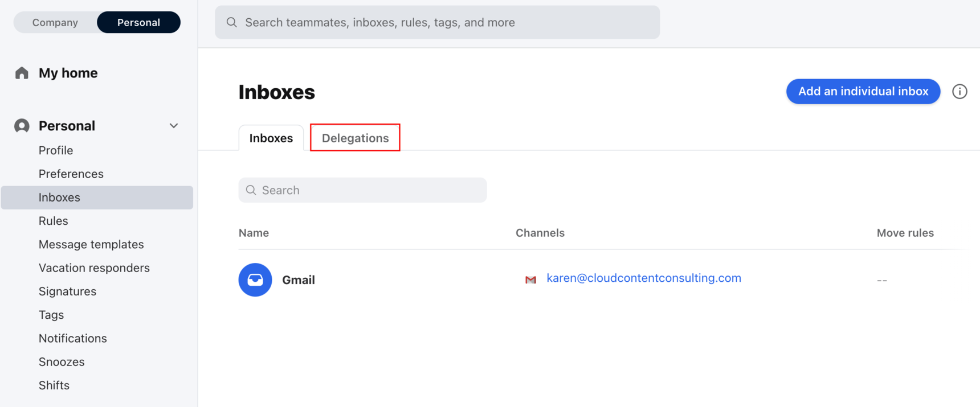Focus the inbox list Search field
Screen dimensions: 980x407
(370, 190)
